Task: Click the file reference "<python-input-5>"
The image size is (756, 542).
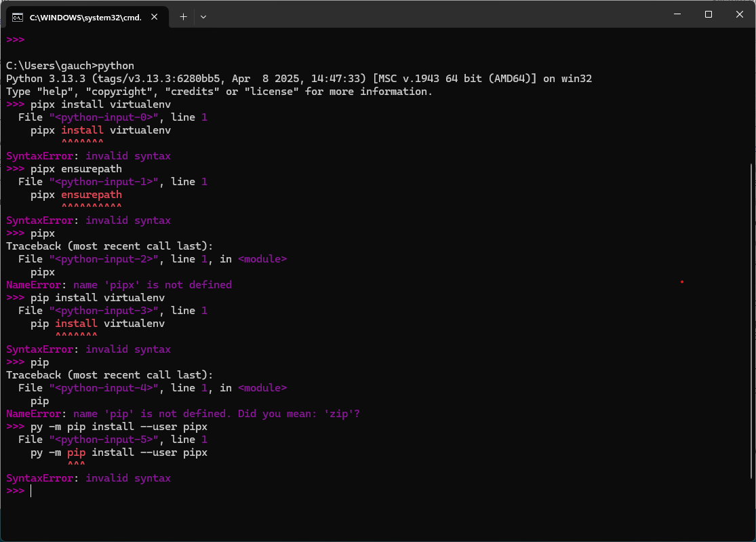Action: point(104,440)
